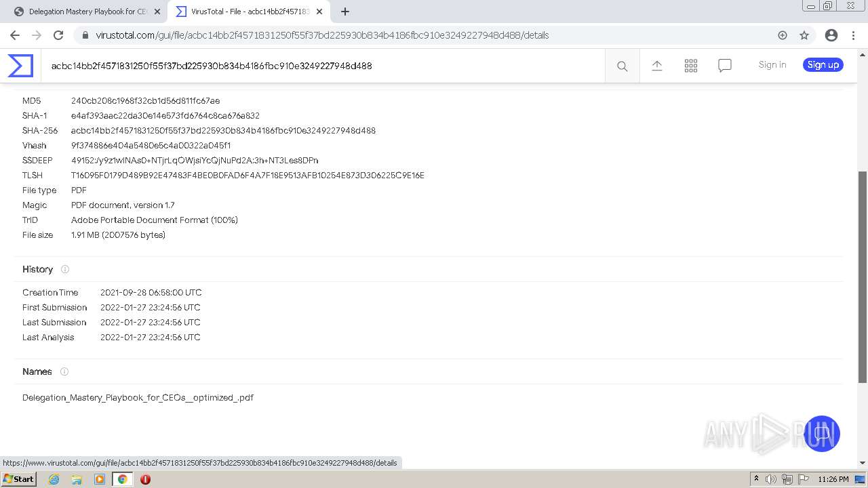Click the volume speaker tray icon
The width and height of the screenshot is (868, 488).
[771, 479]
